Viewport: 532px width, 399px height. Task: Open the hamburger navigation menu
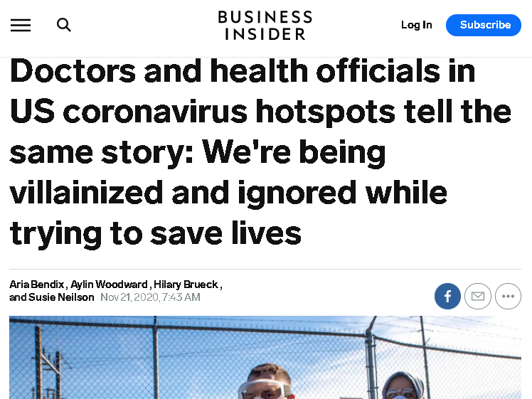[21, 25]
